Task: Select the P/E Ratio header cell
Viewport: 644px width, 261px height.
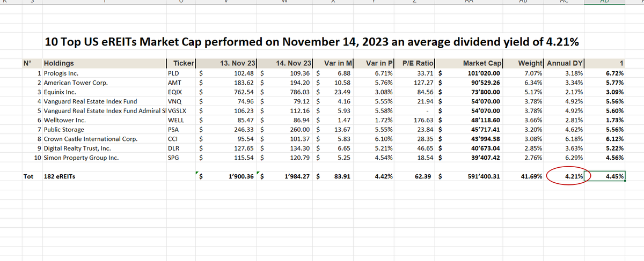Action: click(418, 63)
